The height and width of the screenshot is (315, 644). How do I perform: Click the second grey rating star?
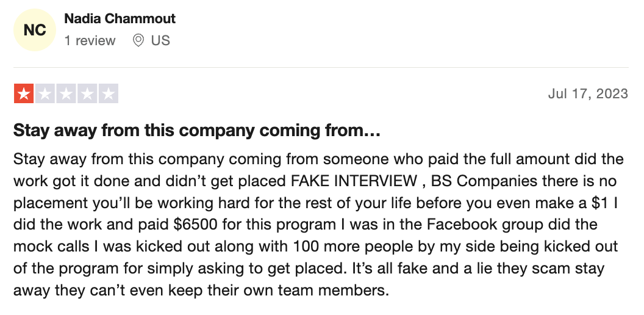(x=45, y=93)
